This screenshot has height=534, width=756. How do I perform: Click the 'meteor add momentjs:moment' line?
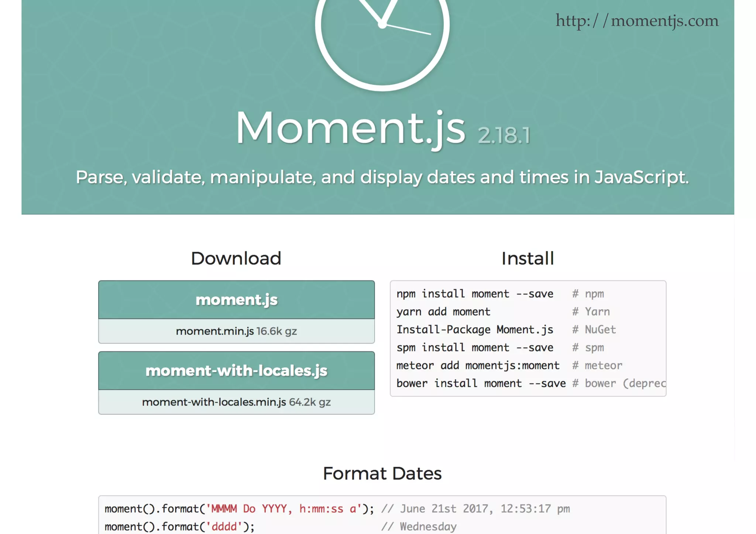pos(478,365)
